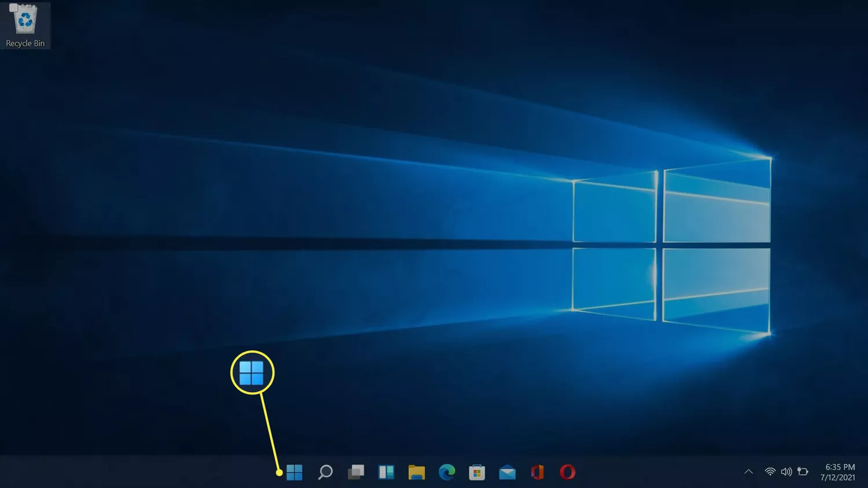The height and width of the screenshot is (488, 868).
Task: Open the Widgets panel
Action: 386,472
